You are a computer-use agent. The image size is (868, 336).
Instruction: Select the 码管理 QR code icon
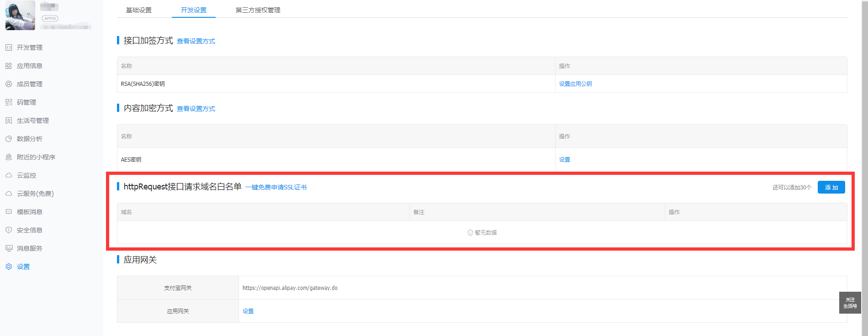pos(9,102)
